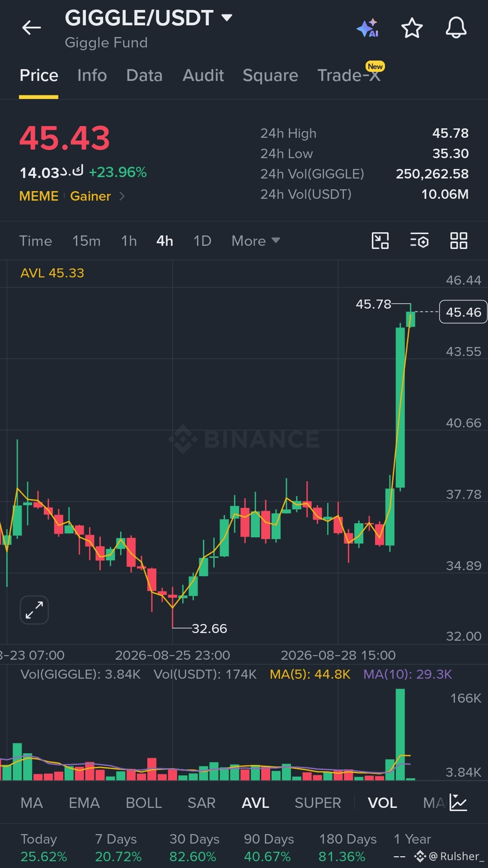Toggle the AVL indicator
The image size is (488, 868).
pos(255,803)
